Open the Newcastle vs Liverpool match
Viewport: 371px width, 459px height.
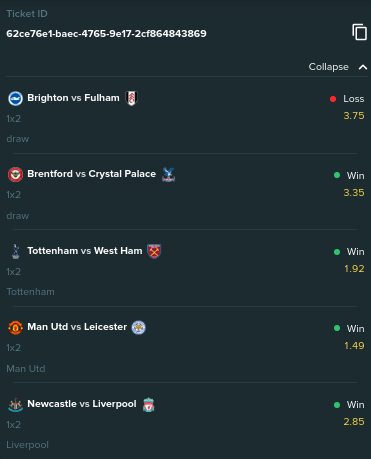click(82, 404)
